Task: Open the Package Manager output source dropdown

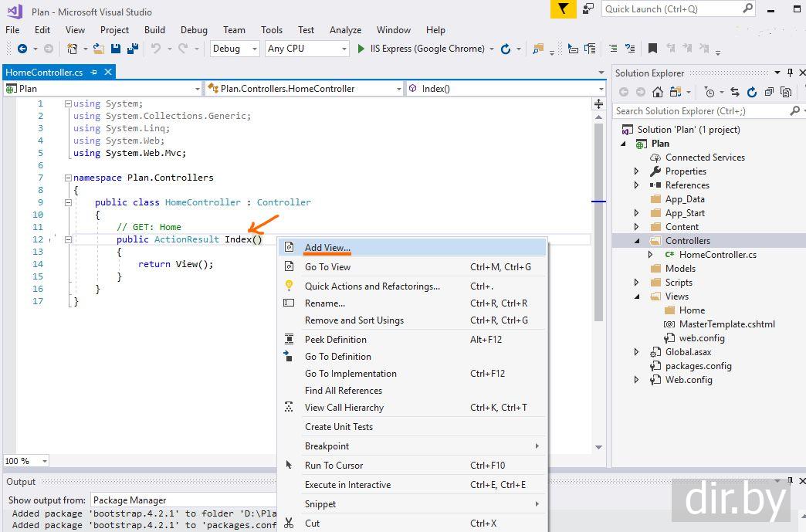Action: tap(182, 500)
